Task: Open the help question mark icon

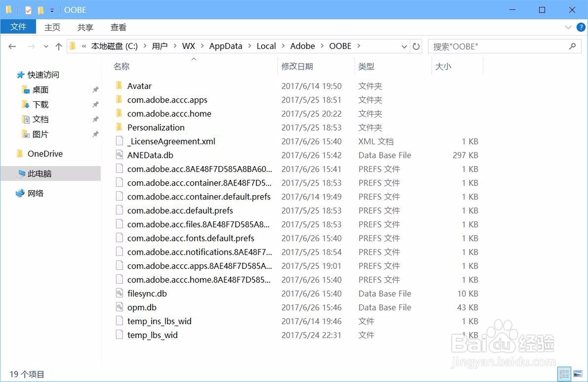Action: coord(580,27)
